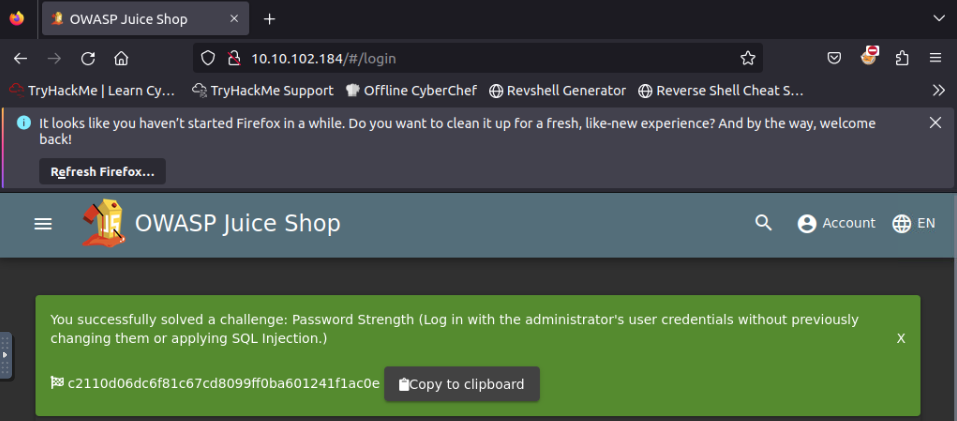The image size is (957, 421).
Task: Expand the Account menu
Action: point(836,223)
